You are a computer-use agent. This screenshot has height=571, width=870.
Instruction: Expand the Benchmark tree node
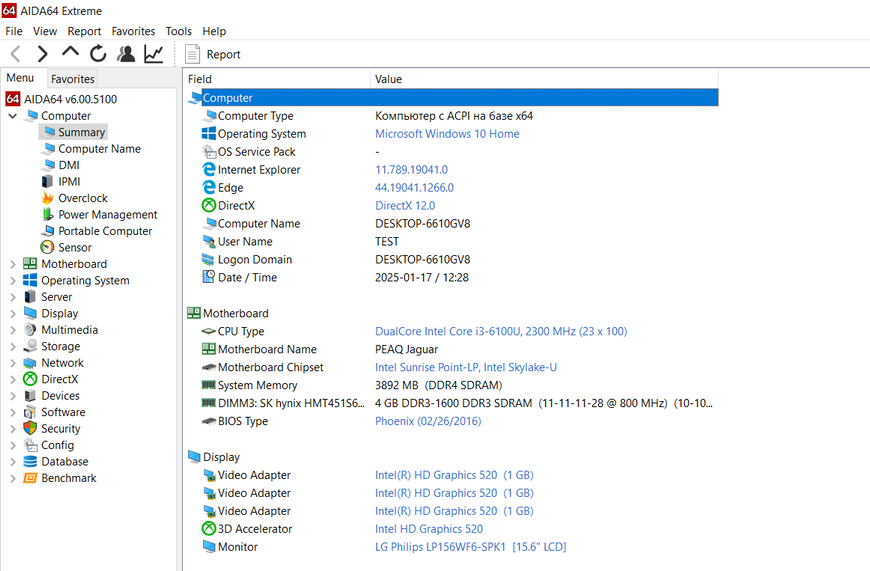point(13,478)
